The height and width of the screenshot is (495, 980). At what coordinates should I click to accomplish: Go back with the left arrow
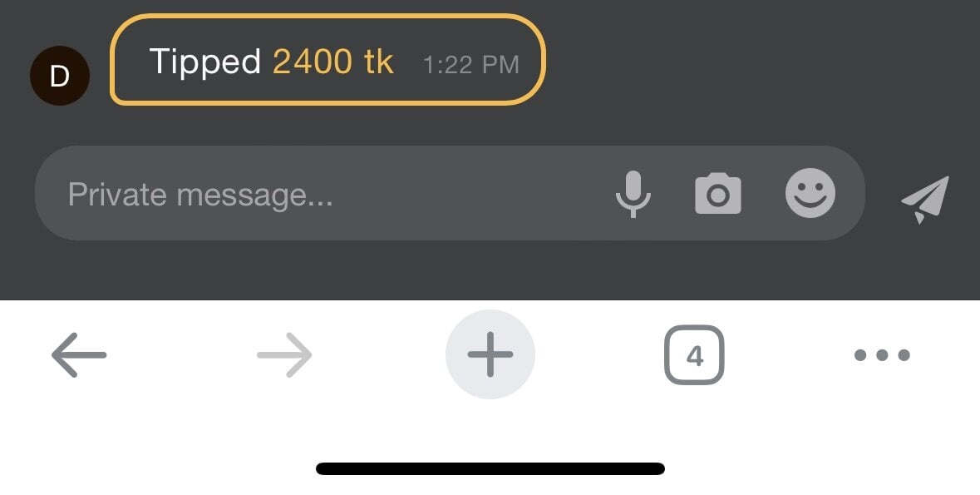coord(79,355)
